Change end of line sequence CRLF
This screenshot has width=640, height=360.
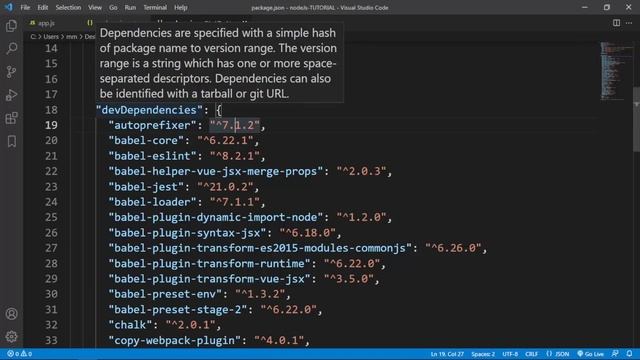[531, 354]
